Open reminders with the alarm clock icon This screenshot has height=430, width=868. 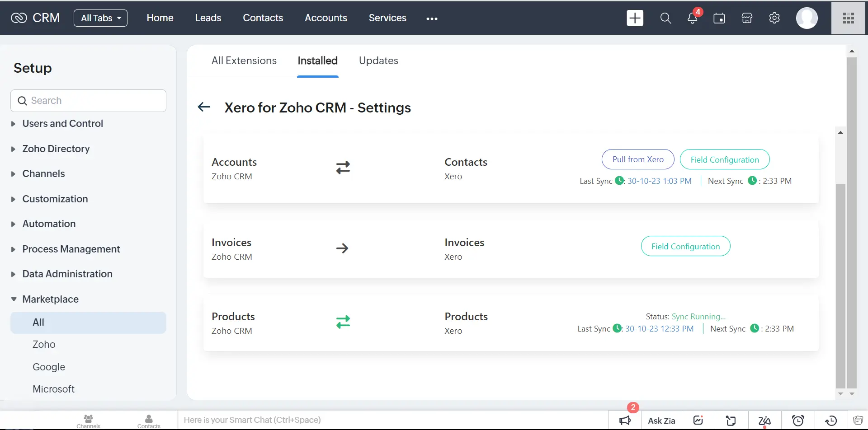click(x=798, y=420)
